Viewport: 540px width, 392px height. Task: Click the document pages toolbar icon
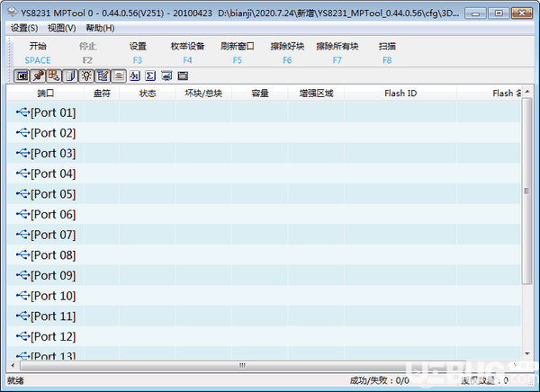click(x=70, y=76)
